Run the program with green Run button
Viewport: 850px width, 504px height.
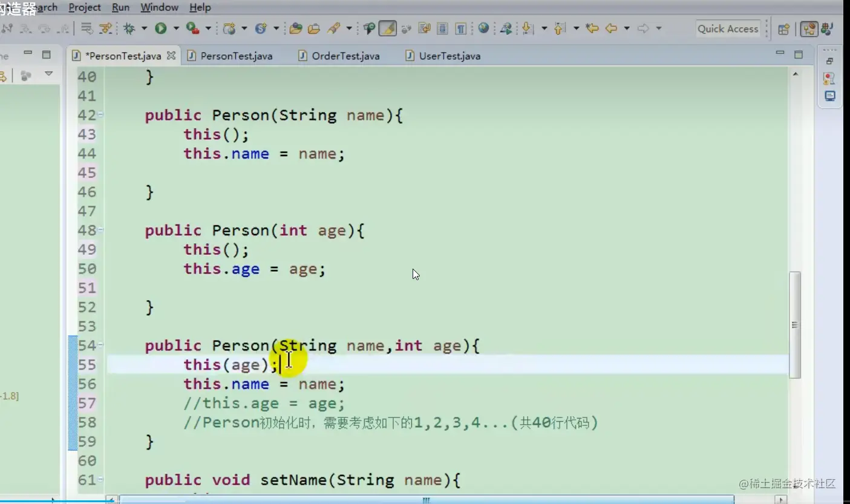click(x=160, y=28)
